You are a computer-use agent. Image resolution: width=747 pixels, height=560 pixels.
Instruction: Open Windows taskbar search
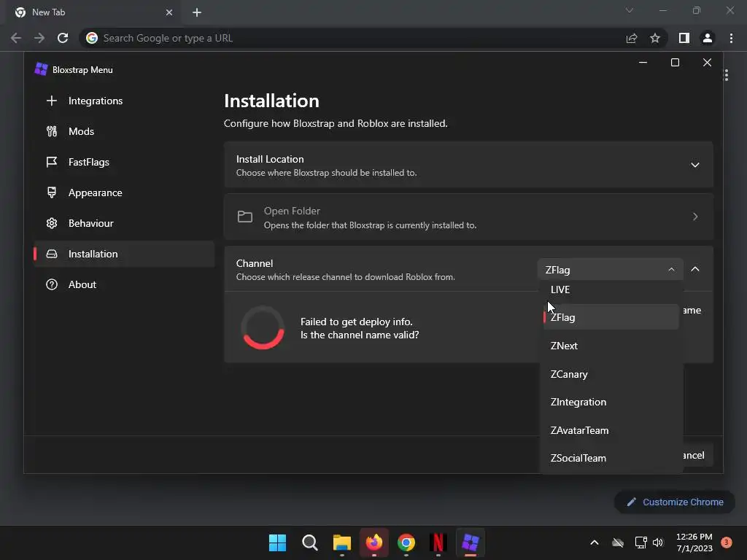coord(309,542)
